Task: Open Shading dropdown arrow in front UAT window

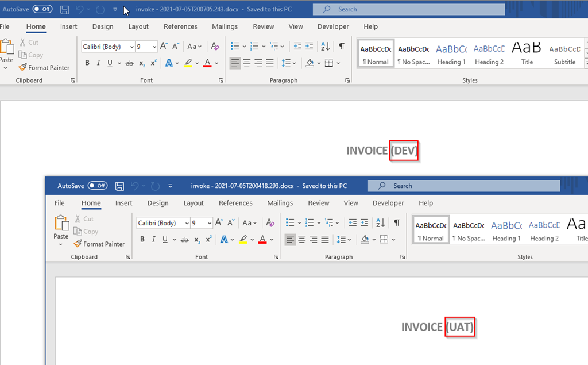Action: point(374,240)
